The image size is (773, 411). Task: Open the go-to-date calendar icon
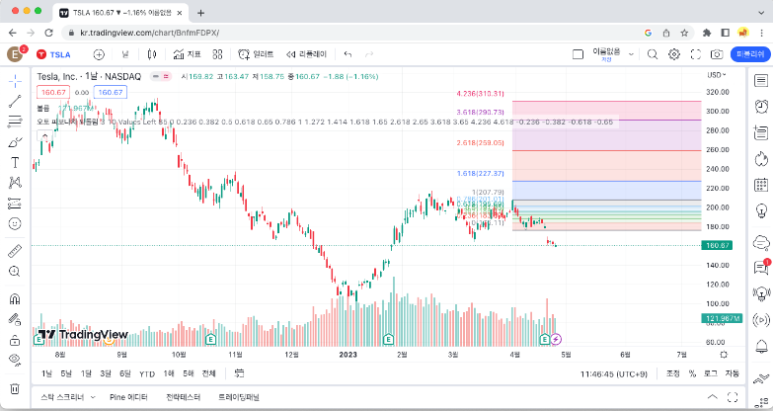240,374
